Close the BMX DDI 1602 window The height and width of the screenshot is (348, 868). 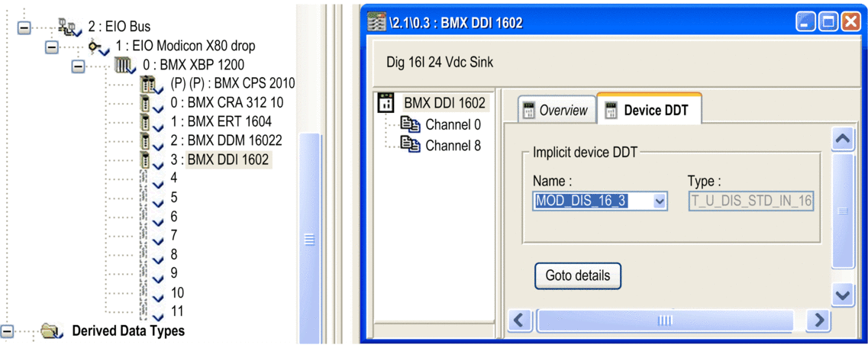[x=850, y=23]
